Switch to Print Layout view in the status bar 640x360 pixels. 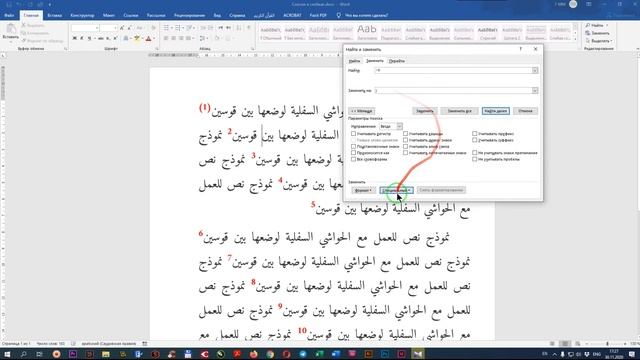565,344
